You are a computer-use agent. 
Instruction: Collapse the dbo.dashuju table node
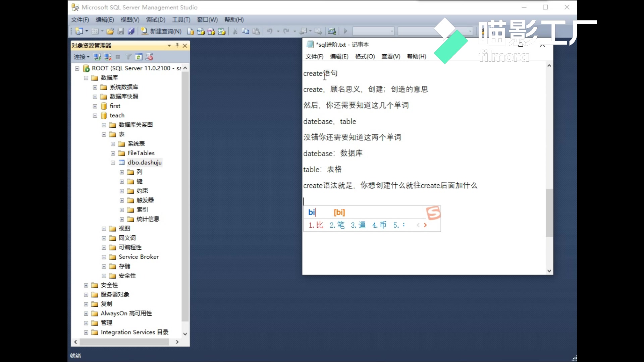pyautogui.click(x=113, y=163)
